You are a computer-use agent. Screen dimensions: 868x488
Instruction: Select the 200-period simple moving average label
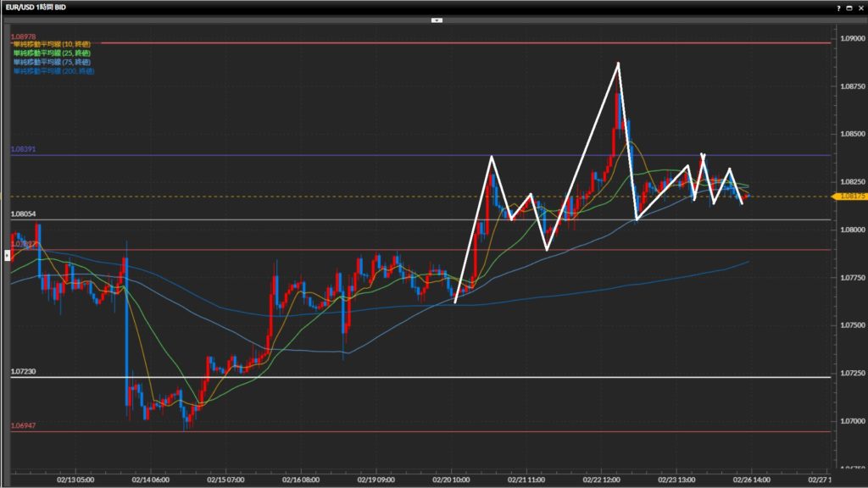pyautogui.click(x=53, y=71)
